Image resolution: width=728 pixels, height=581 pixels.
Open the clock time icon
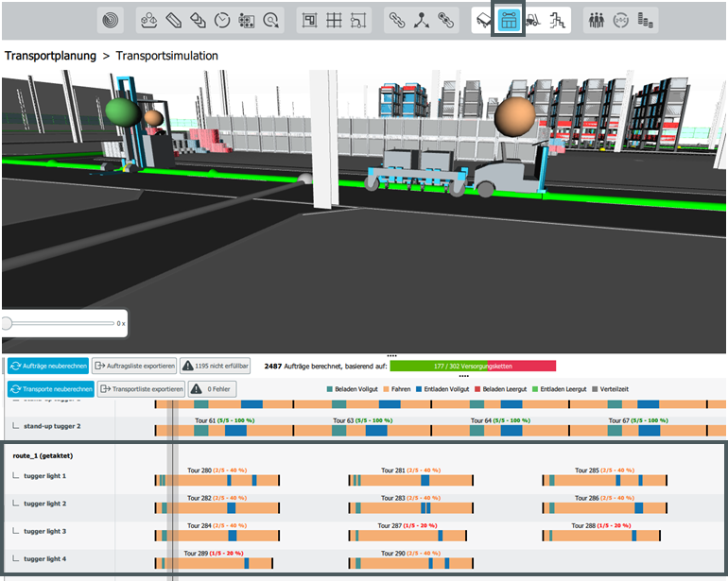222,21
